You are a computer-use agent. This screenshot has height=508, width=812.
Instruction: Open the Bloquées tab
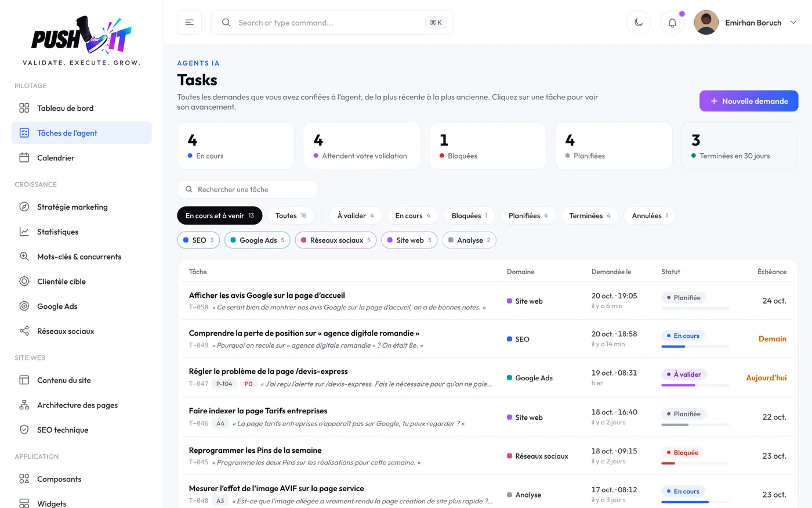469,216
